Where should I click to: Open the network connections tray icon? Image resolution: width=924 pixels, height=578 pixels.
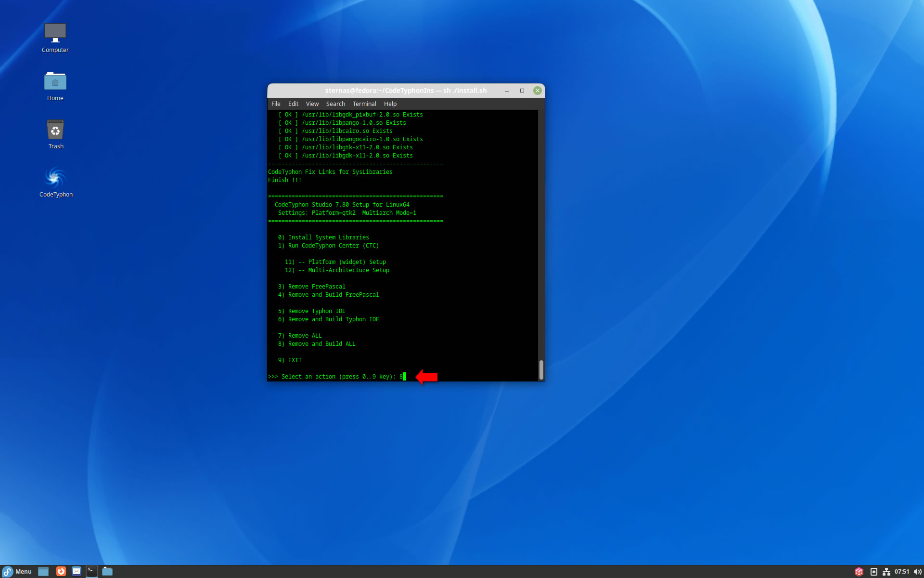pyautogui.click(x=886, y=572)
